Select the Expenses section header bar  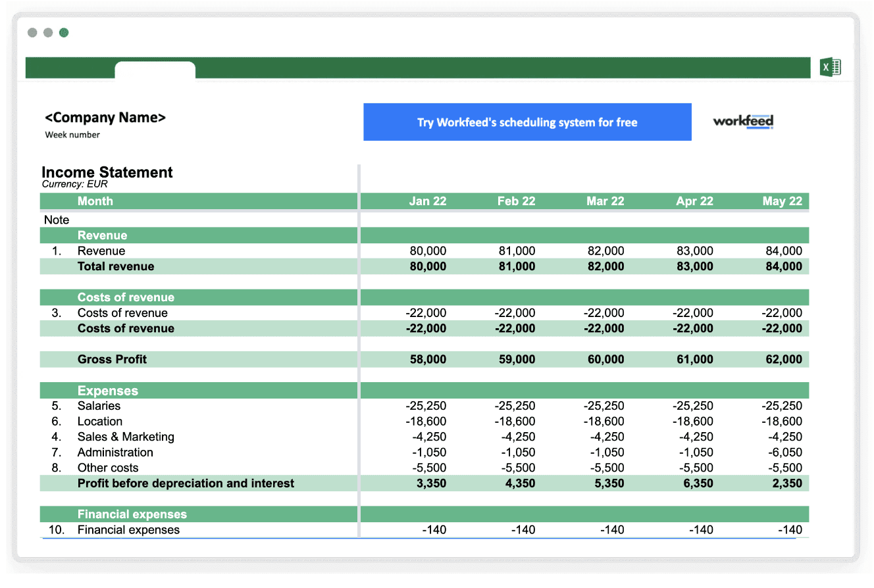tap(108, 390)
